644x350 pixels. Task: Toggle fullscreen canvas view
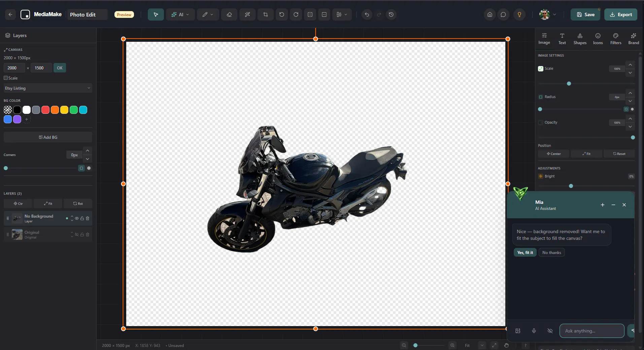coord(494,345)
